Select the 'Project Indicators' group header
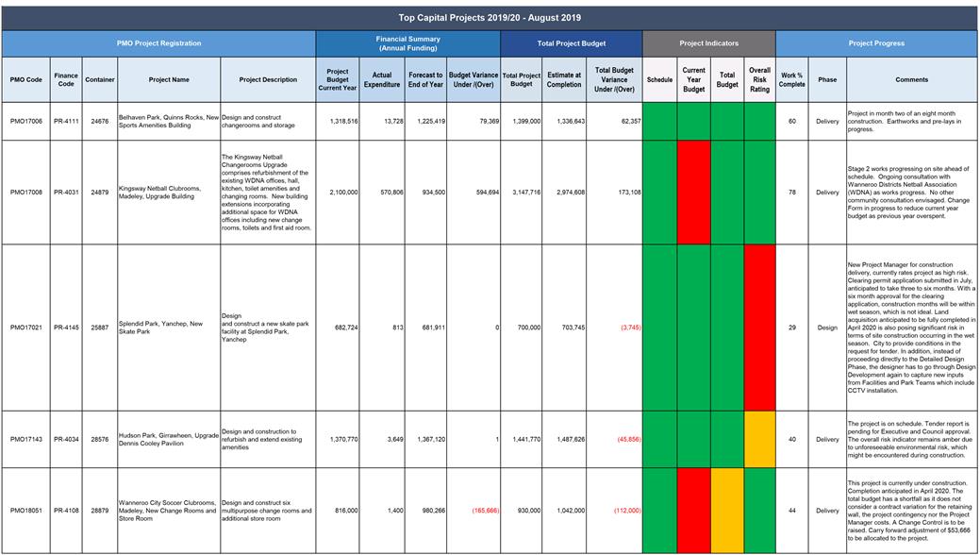 (709, 43)
